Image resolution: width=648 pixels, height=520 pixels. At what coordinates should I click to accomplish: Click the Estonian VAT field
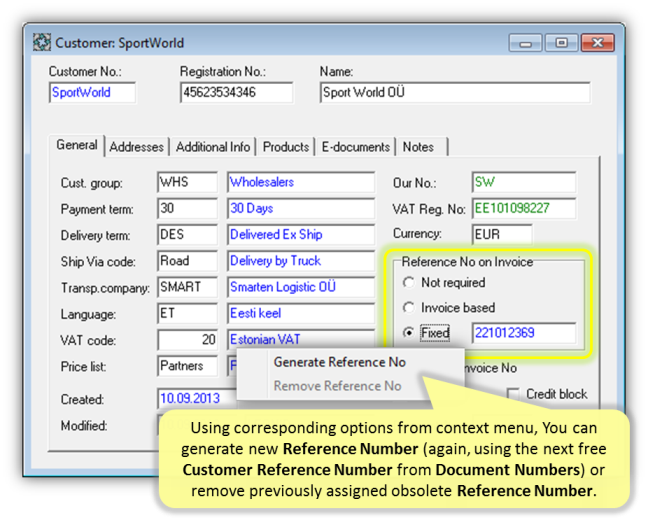[x=301, y=339]
